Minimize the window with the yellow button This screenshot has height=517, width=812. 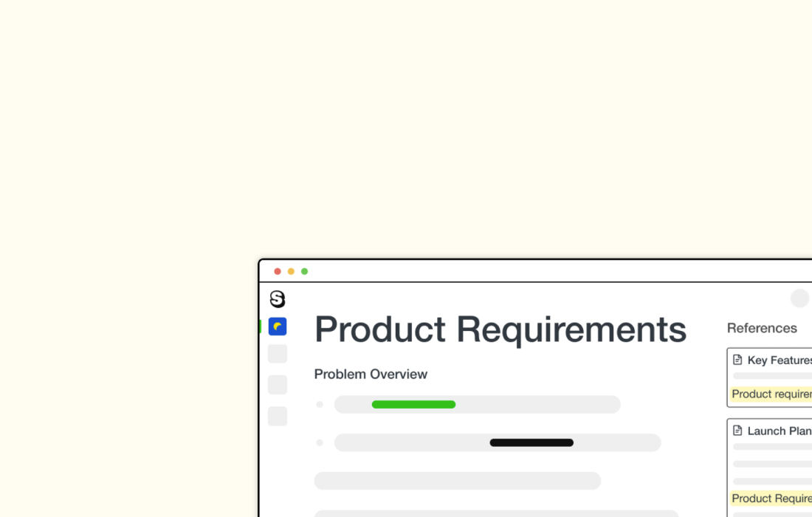pyautogui.click(x=291, y=272)
